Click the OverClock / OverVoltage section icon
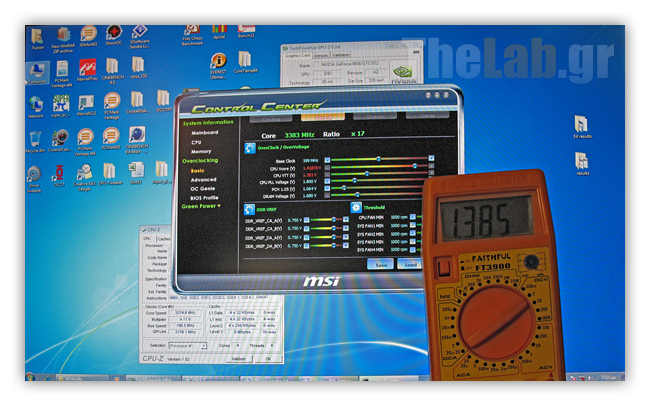The height and width of the screenshot is (406, 650). [248, 147]
